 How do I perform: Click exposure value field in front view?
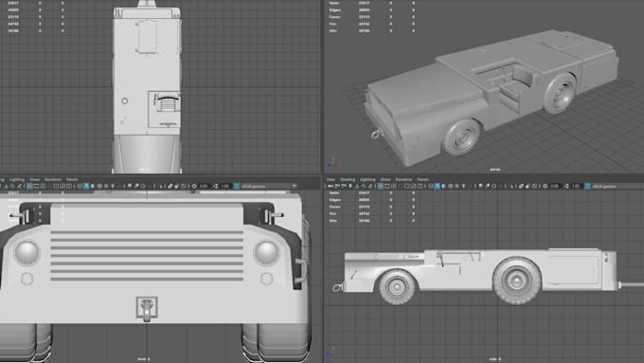pos(204,186)
